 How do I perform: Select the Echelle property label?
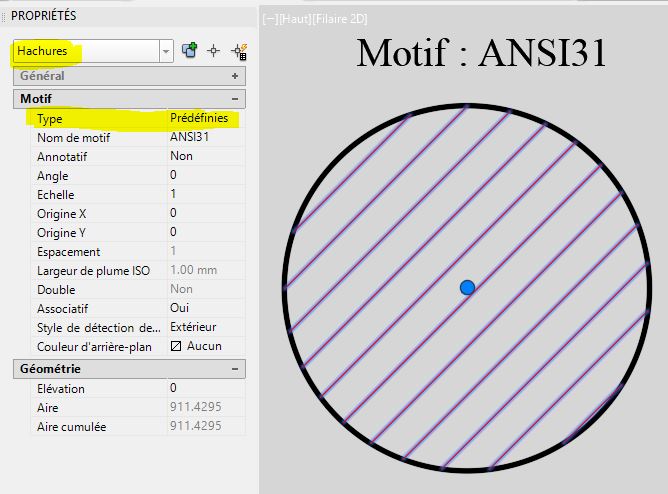(56, 195)
